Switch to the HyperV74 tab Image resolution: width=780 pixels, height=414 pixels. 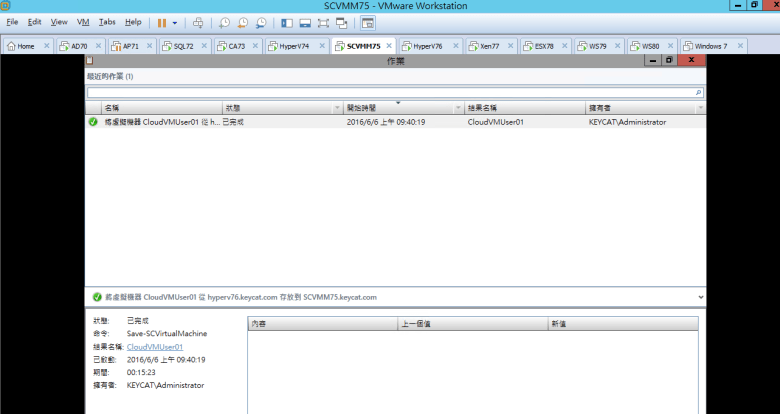click(x=292, y=46)
